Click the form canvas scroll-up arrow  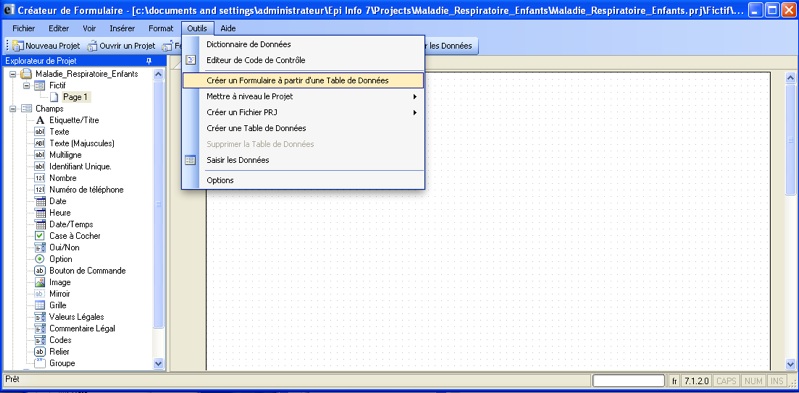[x=791, y=77]
